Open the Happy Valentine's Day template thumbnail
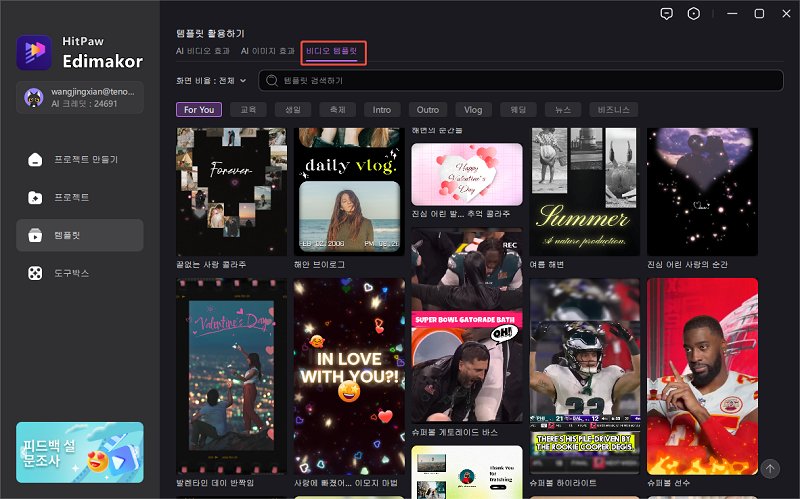Viewport: 800px width, 499px height. [467, 174]
